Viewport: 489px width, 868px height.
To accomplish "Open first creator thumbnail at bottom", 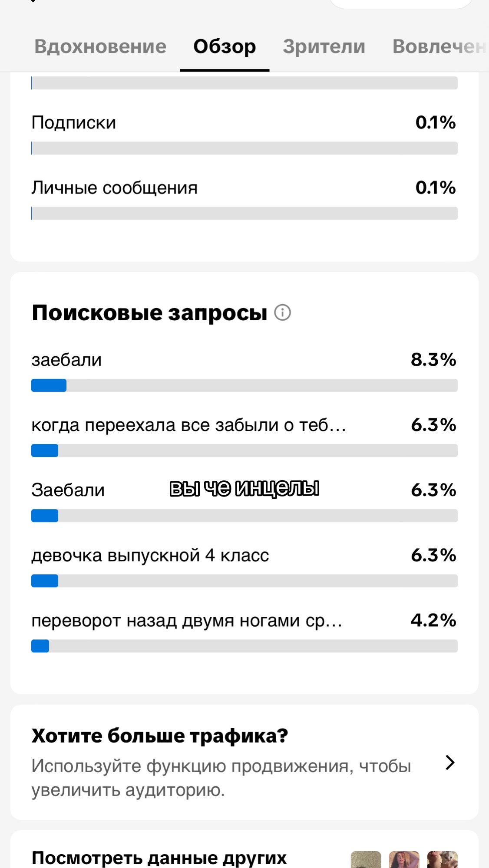I will (366, 859).
